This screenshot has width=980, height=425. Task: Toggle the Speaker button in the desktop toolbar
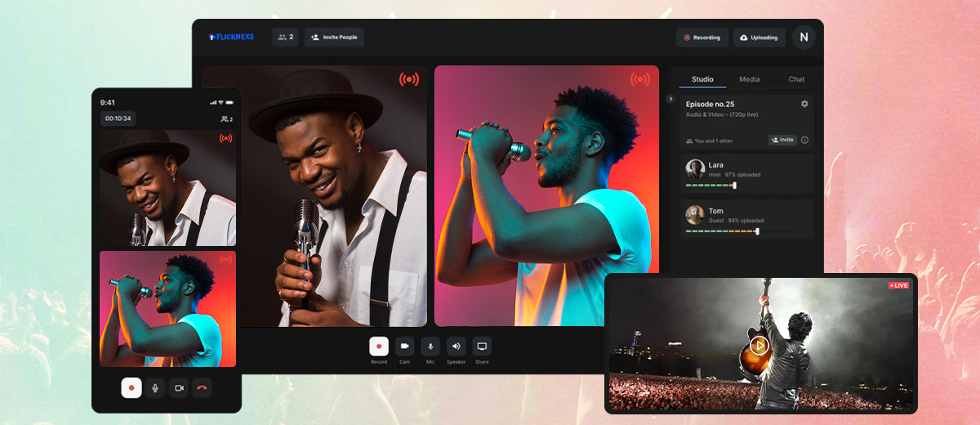pos(456,347)
